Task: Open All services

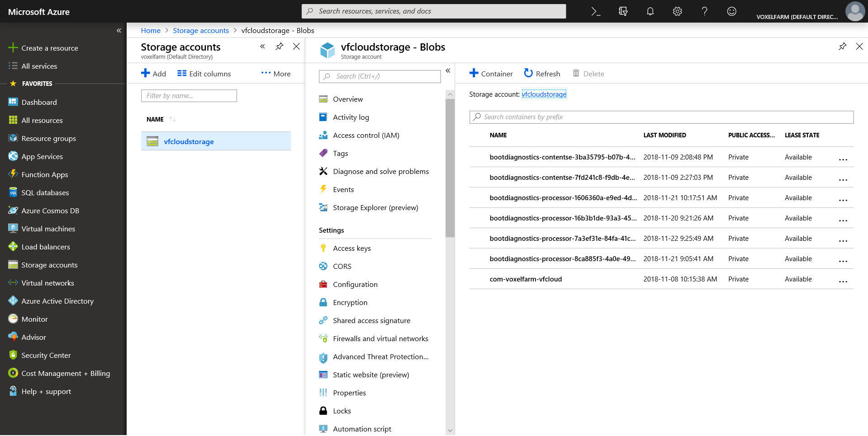Action: click(x=39, y=66)
